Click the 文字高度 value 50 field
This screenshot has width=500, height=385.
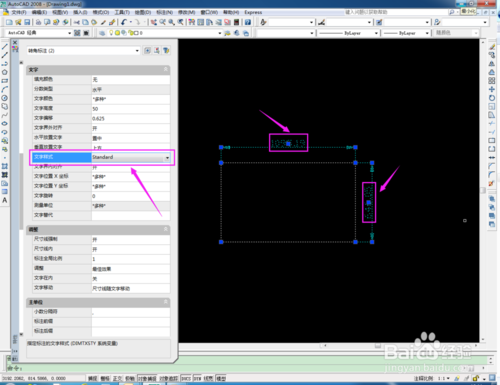(131, 109)
